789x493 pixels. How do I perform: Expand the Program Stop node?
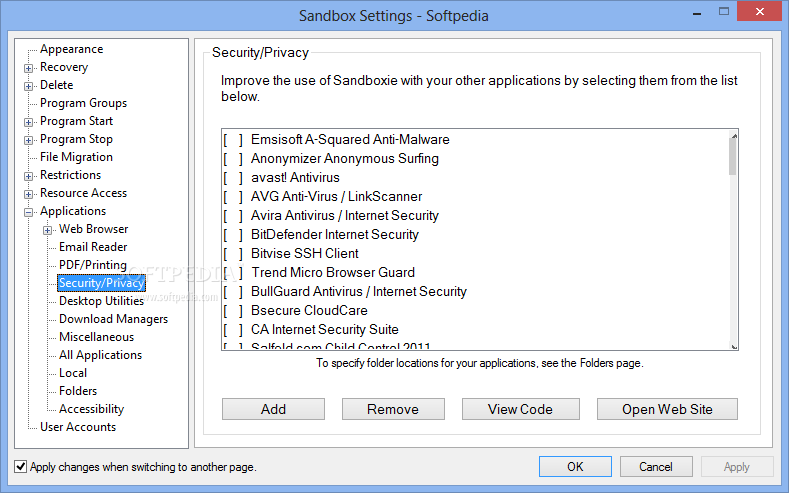point(29,140)
